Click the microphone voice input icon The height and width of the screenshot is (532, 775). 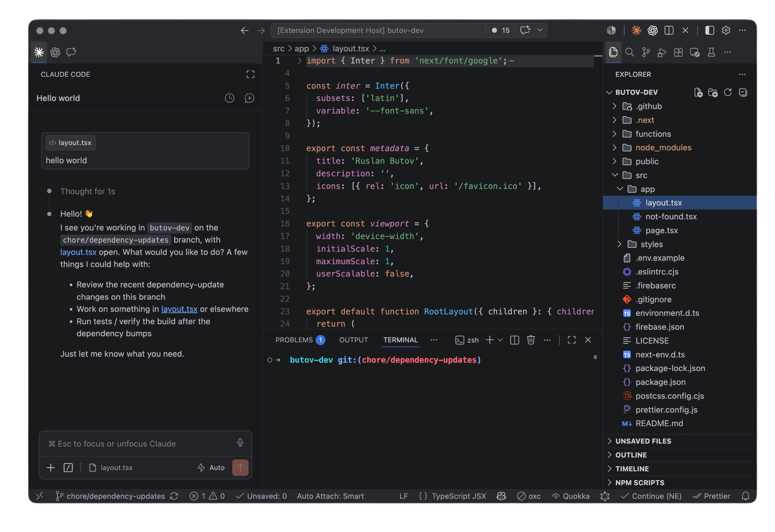click(240, 443)
